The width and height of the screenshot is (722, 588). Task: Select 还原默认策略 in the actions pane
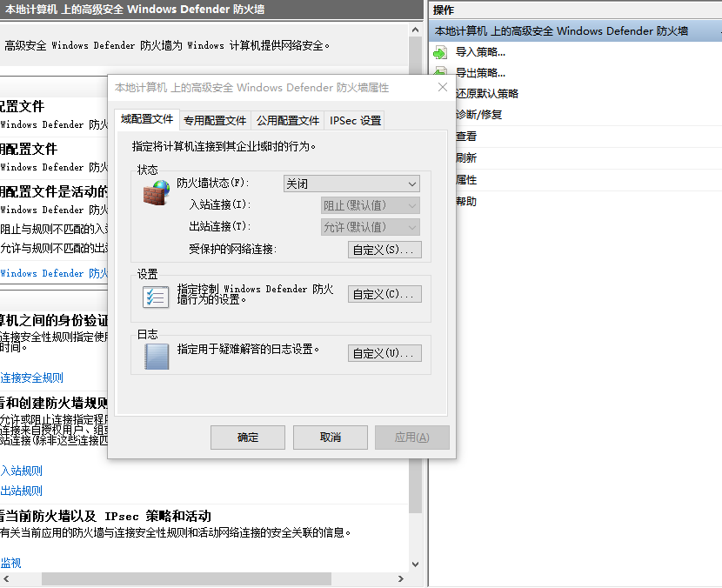coord(487,93)
